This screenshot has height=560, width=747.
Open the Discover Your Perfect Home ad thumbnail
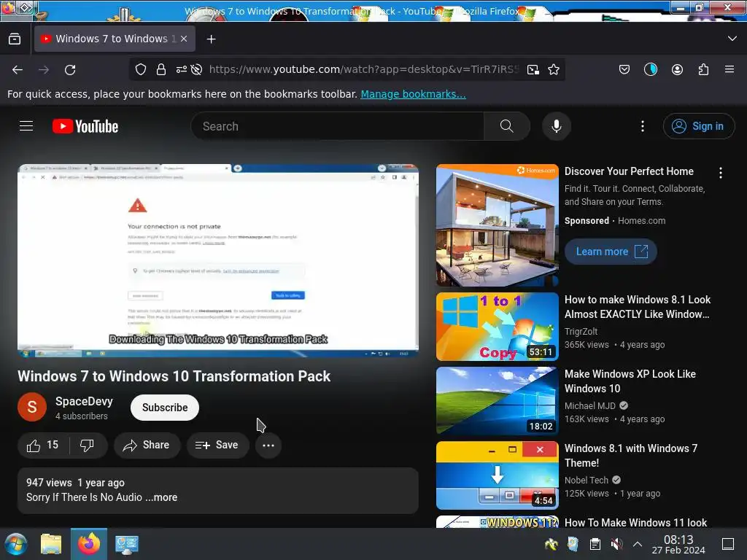point(498,225)
